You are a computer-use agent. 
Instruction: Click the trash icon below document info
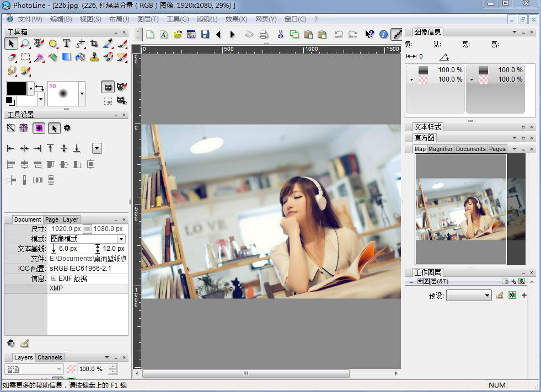pos(11,343)
